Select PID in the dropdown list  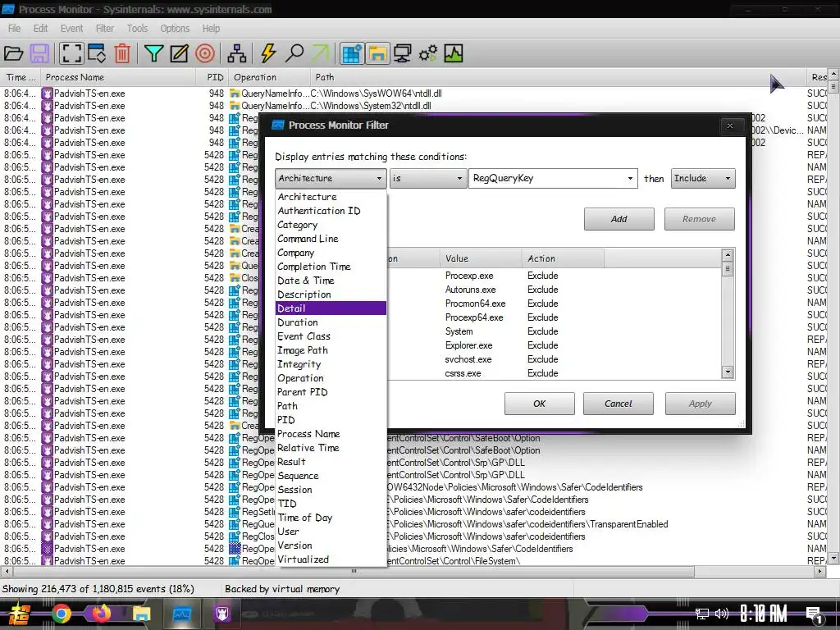(331, 420)
